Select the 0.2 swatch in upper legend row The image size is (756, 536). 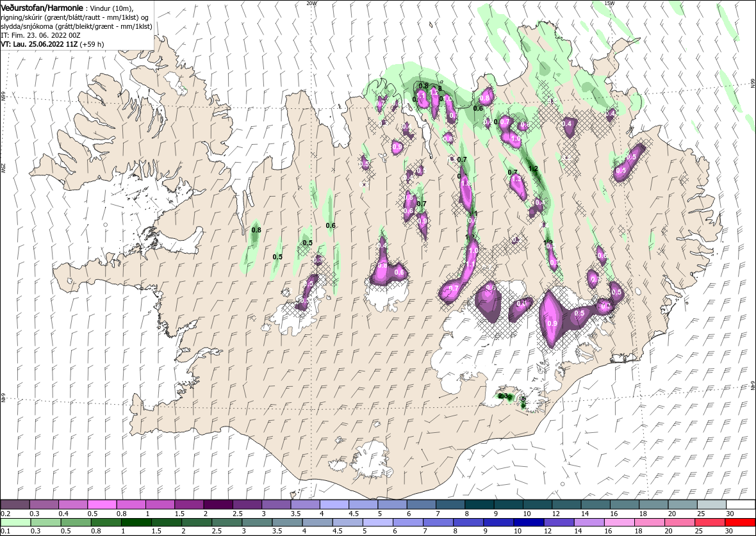click(15, 504)
